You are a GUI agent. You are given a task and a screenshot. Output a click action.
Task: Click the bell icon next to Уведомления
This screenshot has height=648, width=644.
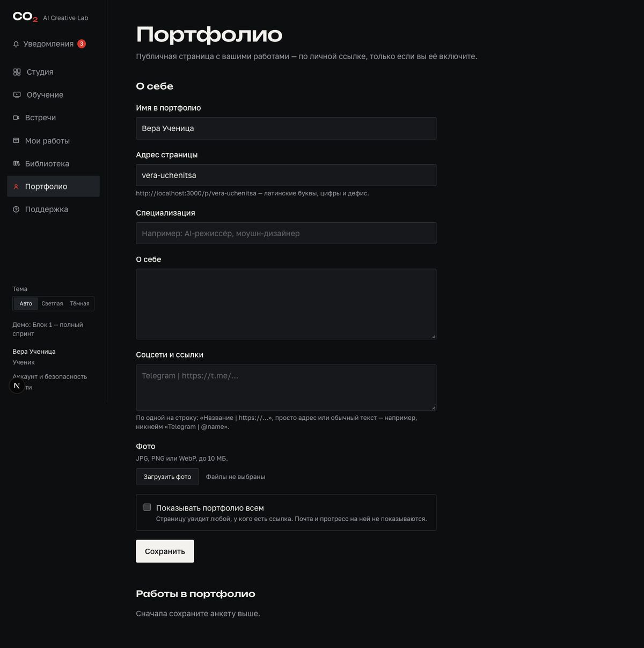[16, 44]
